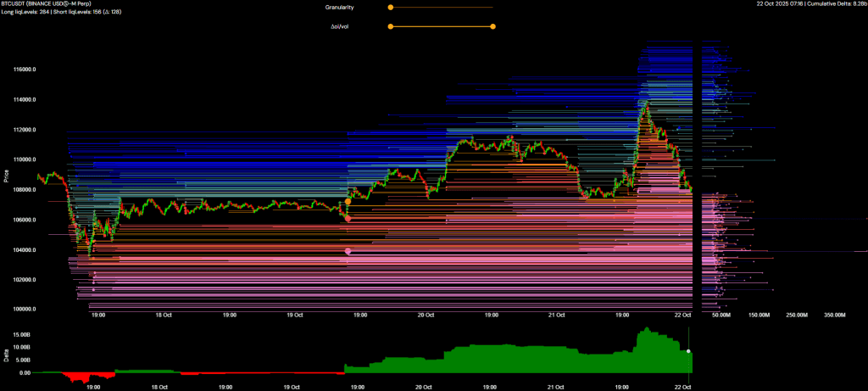
Task: Click the Price y-axis title
Action: click(6, 177)
